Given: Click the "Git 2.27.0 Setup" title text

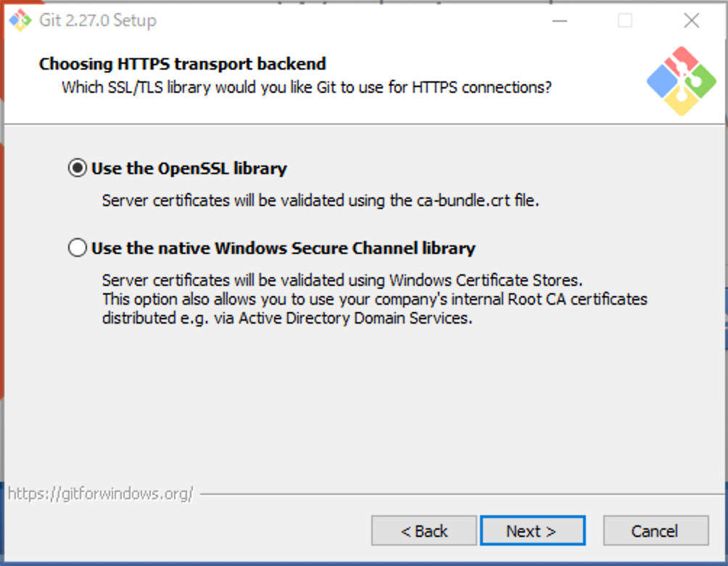Looking at the screenshot, I should pos(97,20).
